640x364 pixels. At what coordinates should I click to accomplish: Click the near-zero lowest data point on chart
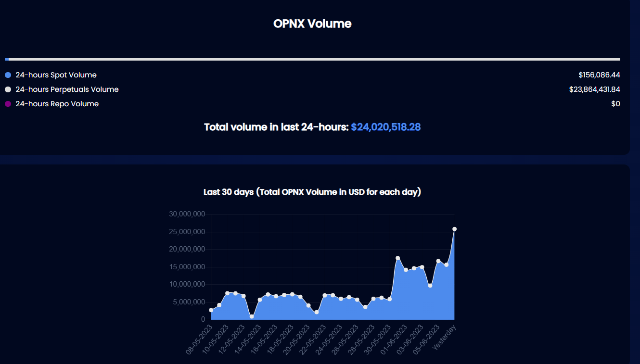(252, 316)
